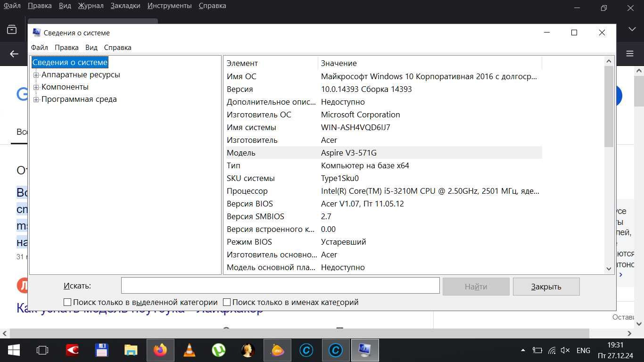Click the muted volume tray icon
Screen dimensions: 644x362
tap(566, 350)
